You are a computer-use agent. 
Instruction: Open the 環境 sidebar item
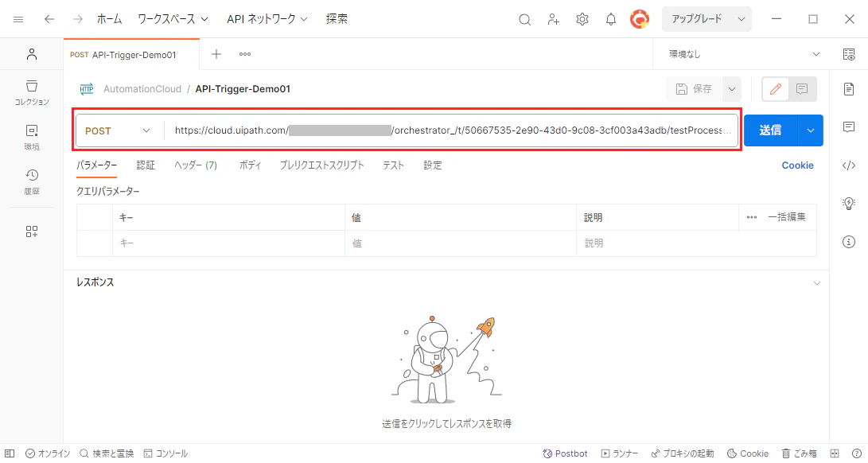click(32, 138)
